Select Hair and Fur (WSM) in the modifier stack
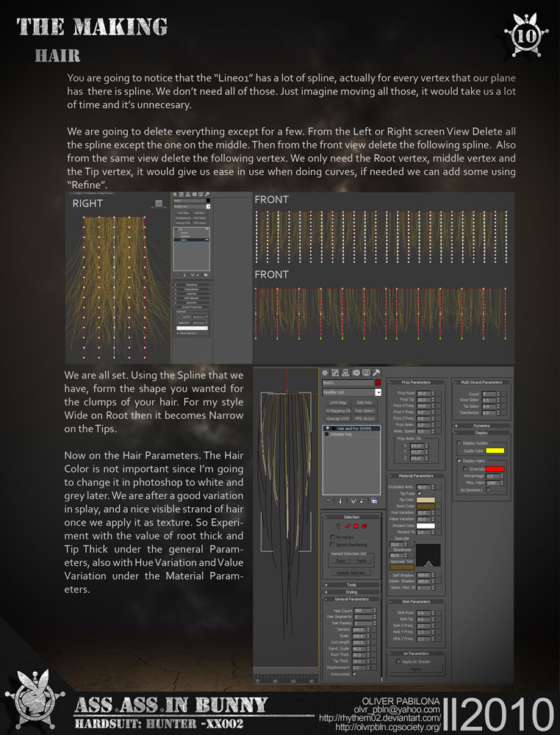 pyautogui.click(x=353, y=429)
